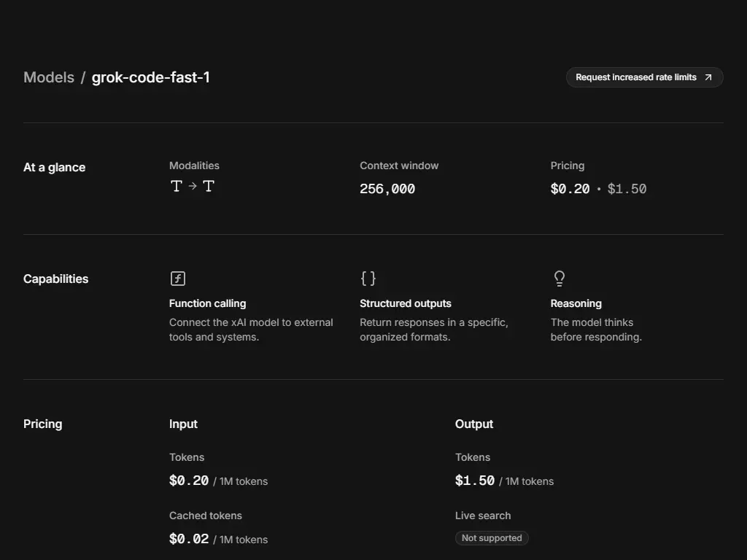
Task: Click the Input column heading
Action: 183,424
